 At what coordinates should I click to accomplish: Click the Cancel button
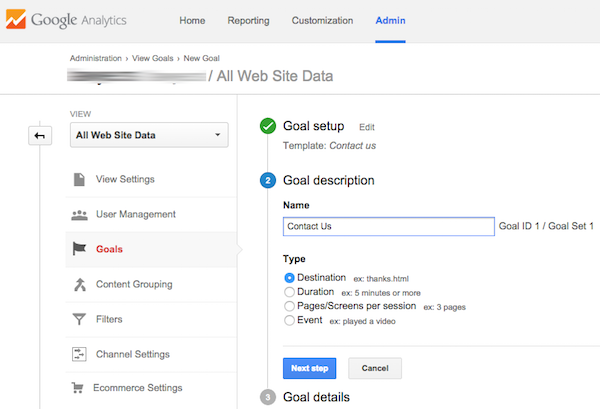tap(375, 368)
